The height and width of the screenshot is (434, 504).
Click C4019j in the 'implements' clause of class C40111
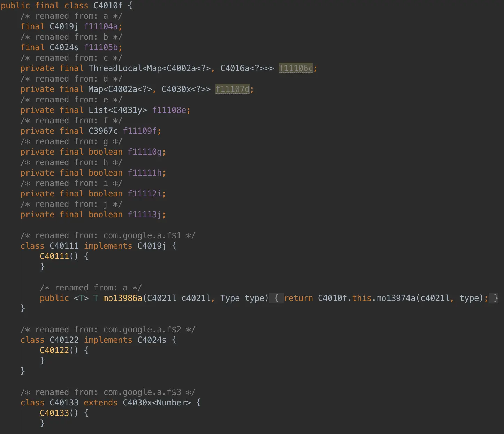pyautogui.click(x=152, y=246)
